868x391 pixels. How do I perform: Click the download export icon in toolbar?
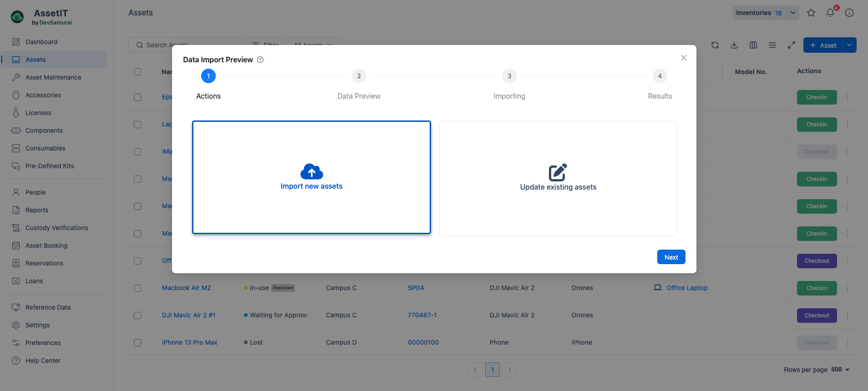(734, 45)
